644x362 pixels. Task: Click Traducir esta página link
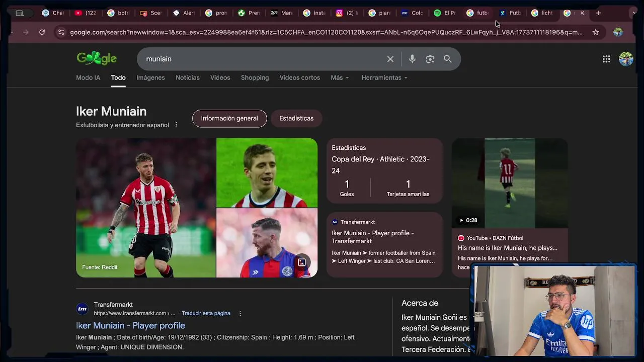[206, 313]
